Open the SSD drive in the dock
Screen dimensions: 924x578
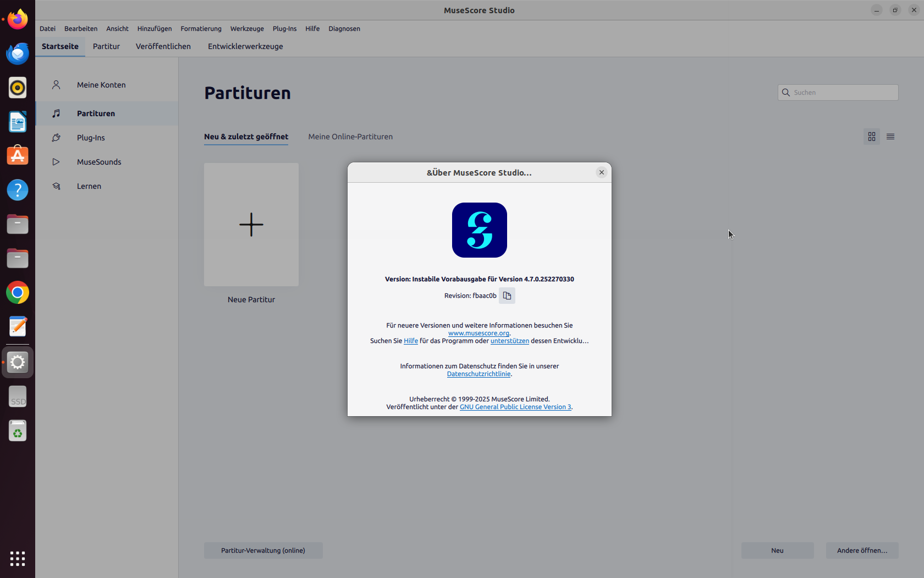[x=18, y=396]
